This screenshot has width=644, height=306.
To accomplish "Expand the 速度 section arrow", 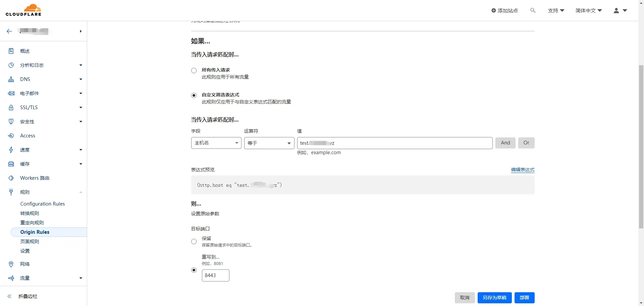I will pyautogui.click(x=81, y=150).
